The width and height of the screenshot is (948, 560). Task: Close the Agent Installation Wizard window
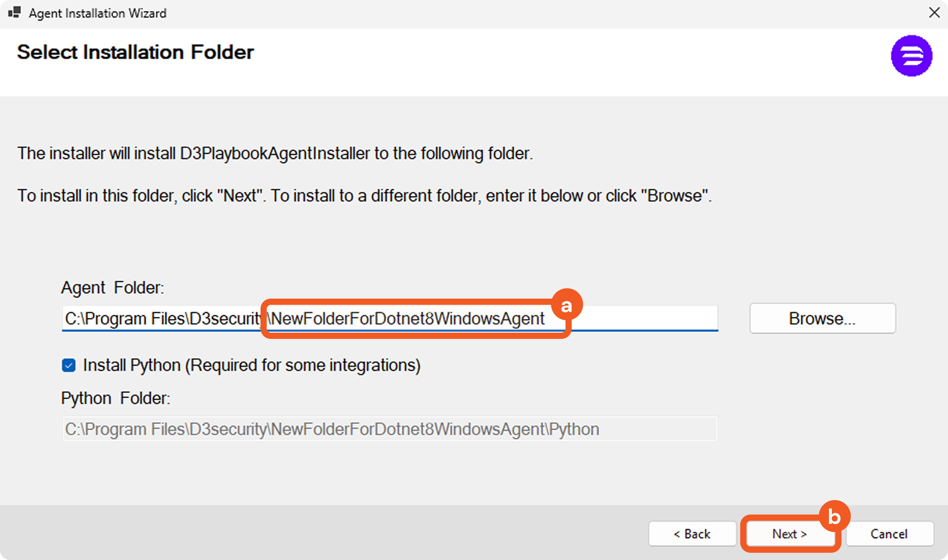[x=934, y=13]
